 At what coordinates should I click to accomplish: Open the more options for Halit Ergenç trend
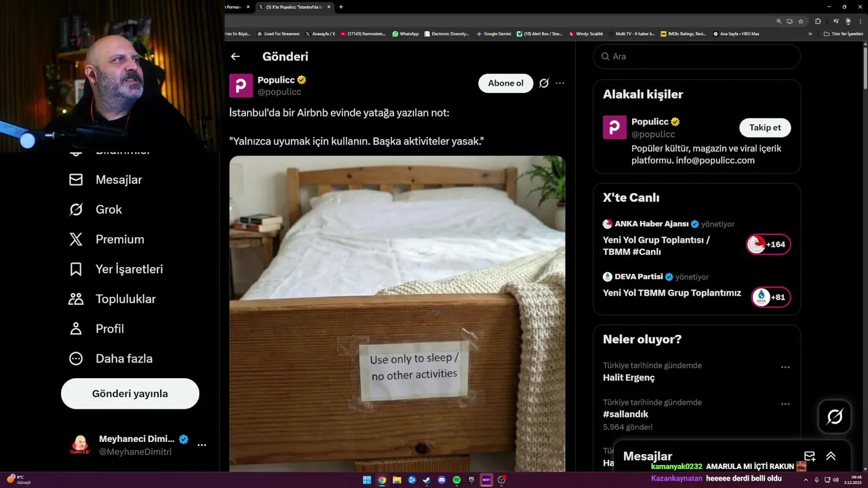coord(785,367)
